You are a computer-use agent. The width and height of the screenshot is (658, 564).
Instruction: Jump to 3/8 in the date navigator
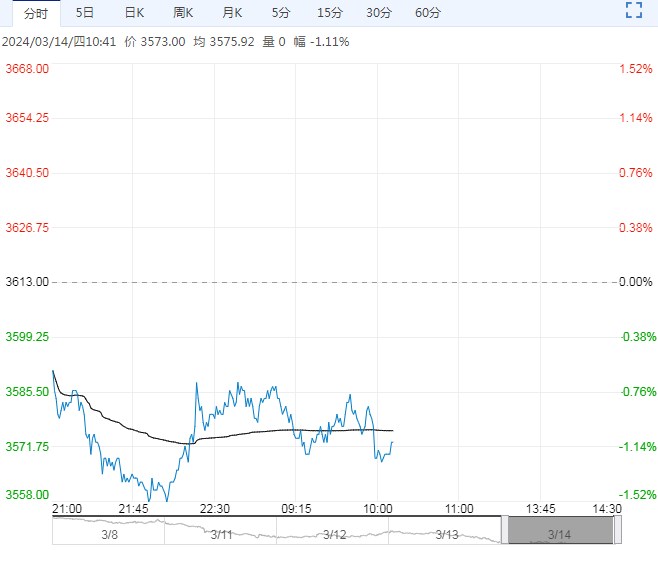coord(108,535)
